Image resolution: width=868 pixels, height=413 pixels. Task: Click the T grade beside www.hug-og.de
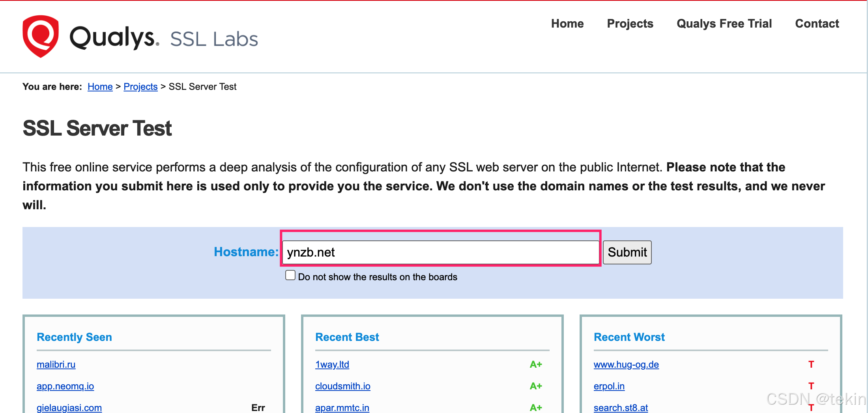pos(811,365)
